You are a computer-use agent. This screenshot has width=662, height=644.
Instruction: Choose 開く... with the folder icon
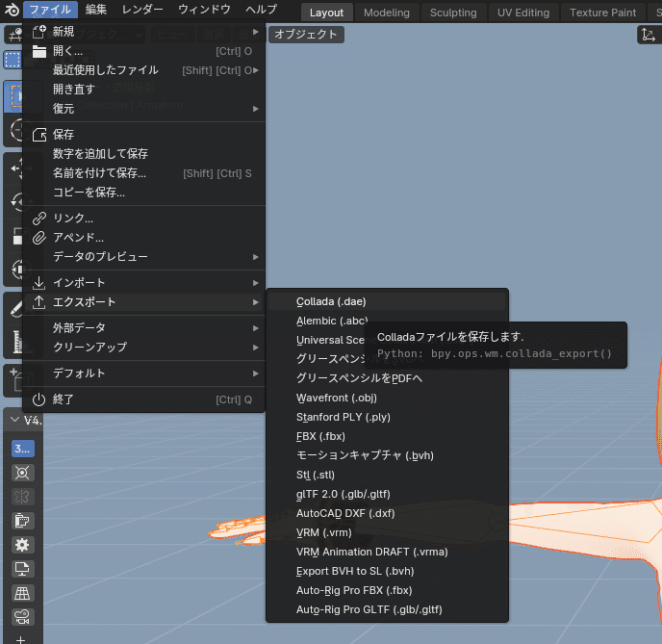click(144, 51)
